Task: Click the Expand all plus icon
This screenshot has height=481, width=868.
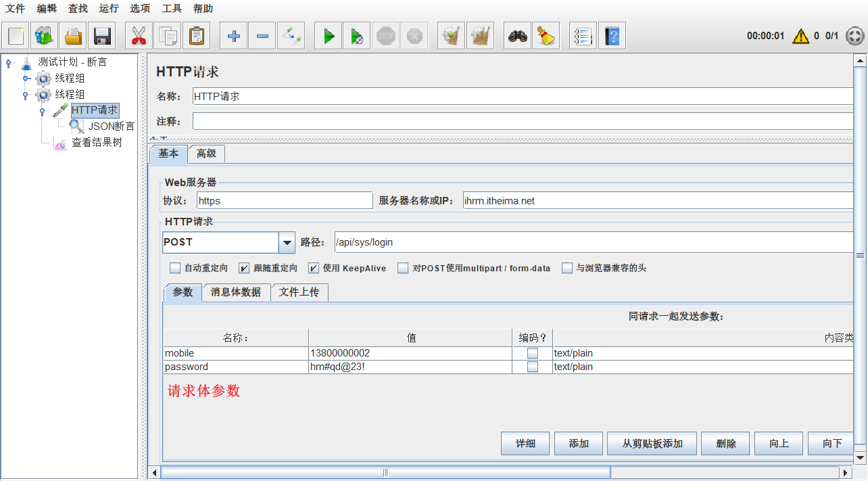Action: click(233, 35)
